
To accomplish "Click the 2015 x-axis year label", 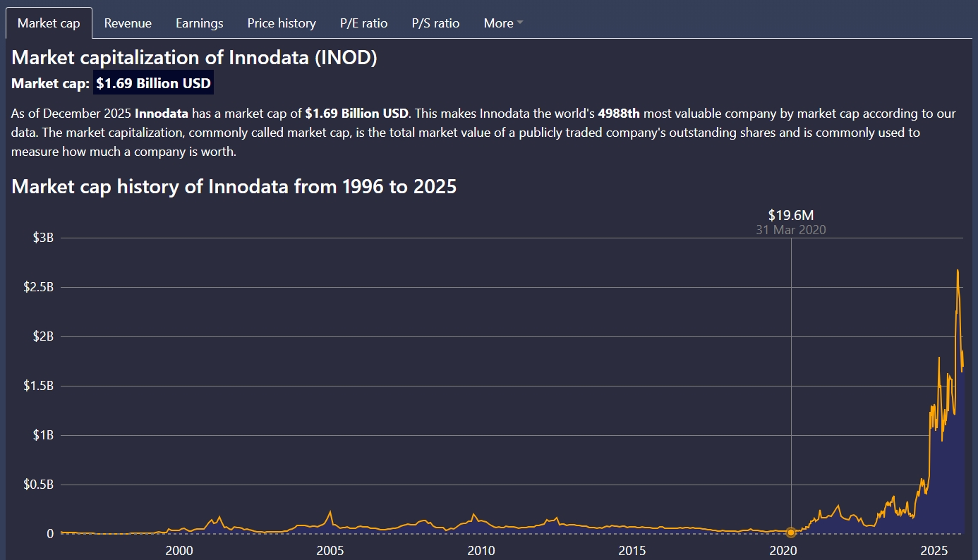I will (x=632, y=550).
